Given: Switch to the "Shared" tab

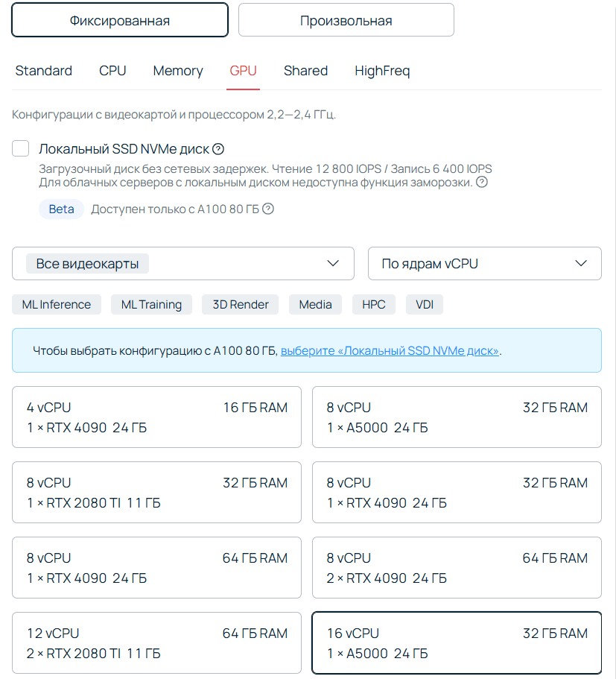Looking at the screenshot, I should tap(305, 71).
